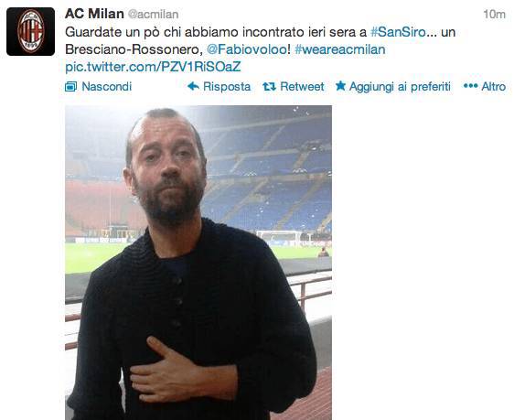The width and height of the screenshot is (514, 420).
Task: Click the retweet arrows icon
Action: pyautogui.click(x=269, y=87)
